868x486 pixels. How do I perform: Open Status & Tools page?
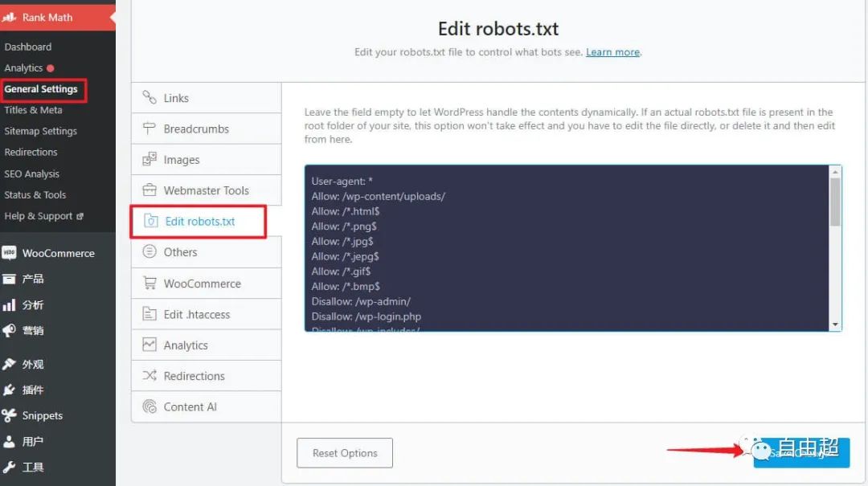coord(35,195)
